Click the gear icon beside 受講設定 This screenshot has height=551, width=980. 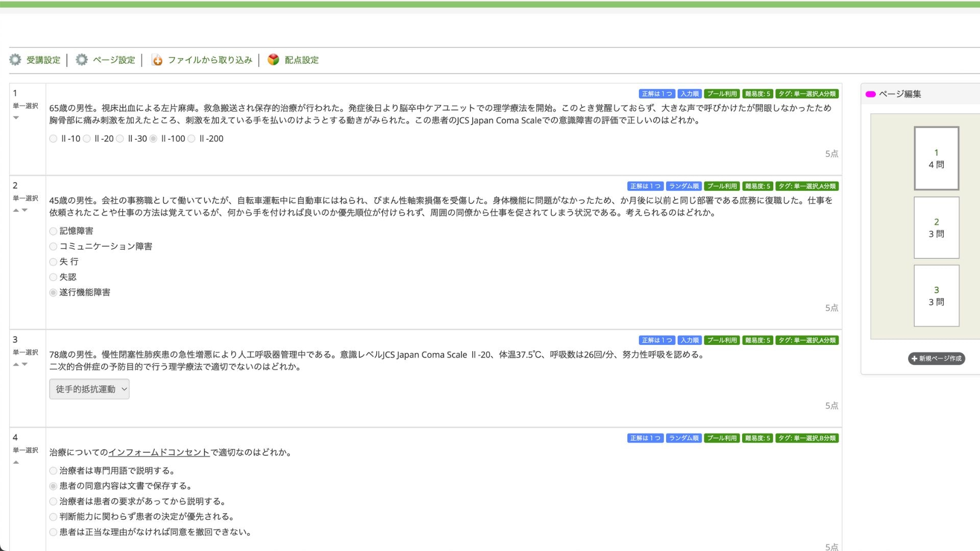click(15, 60)
